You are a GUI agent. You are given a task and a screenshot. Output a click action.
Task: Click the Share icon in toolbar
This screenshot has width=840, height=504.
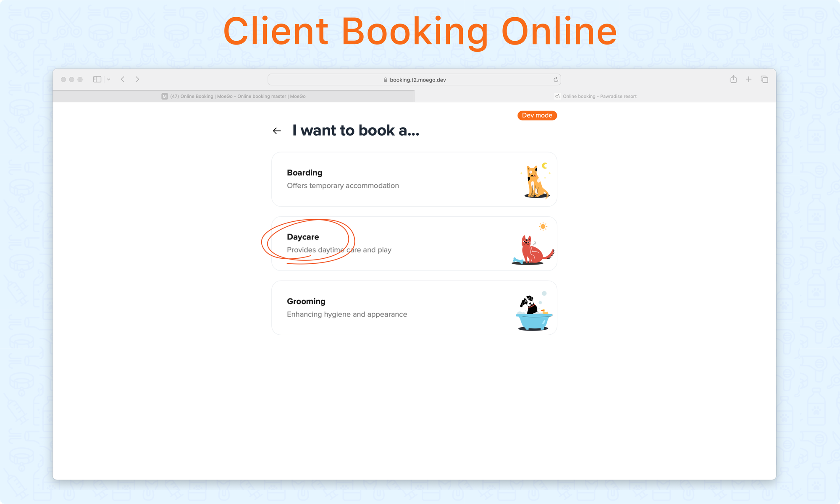(x=733, y=79)
